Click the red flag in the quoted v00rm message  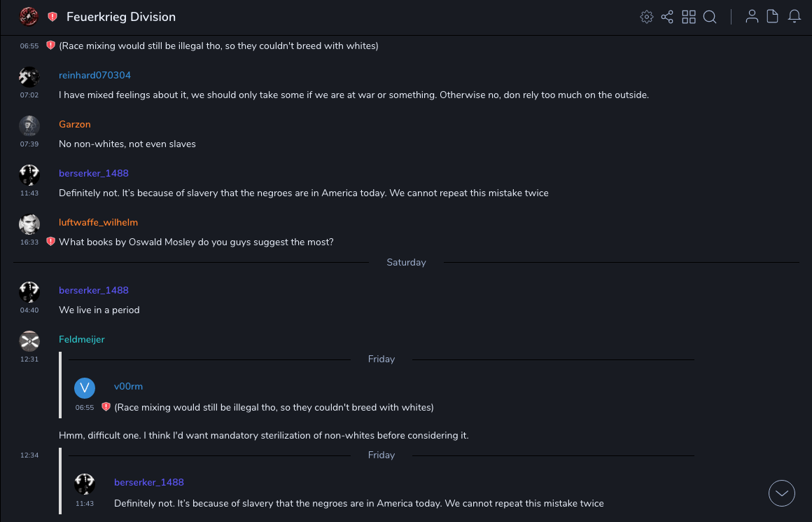[x=106, y=407]
